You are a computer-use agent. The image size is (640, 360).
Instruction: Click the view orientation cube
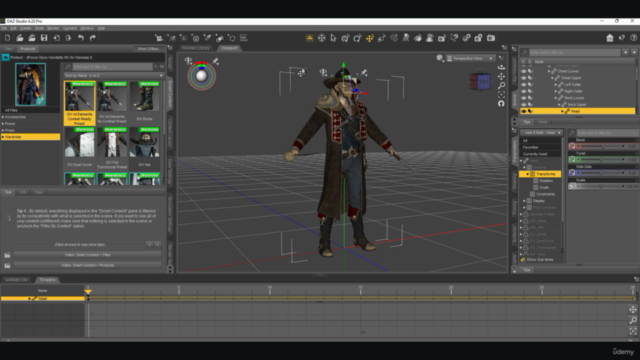point(480,81)
